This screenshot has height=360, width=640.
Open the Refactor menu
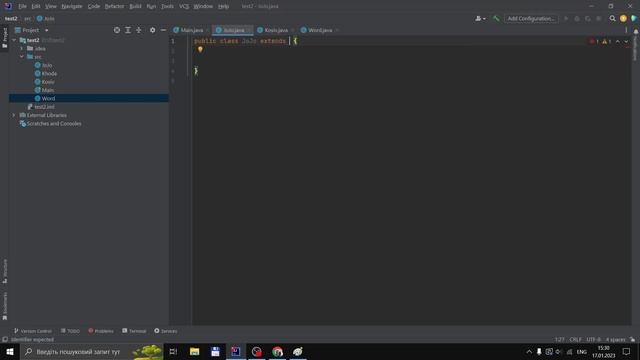click(x=114, y=6)
